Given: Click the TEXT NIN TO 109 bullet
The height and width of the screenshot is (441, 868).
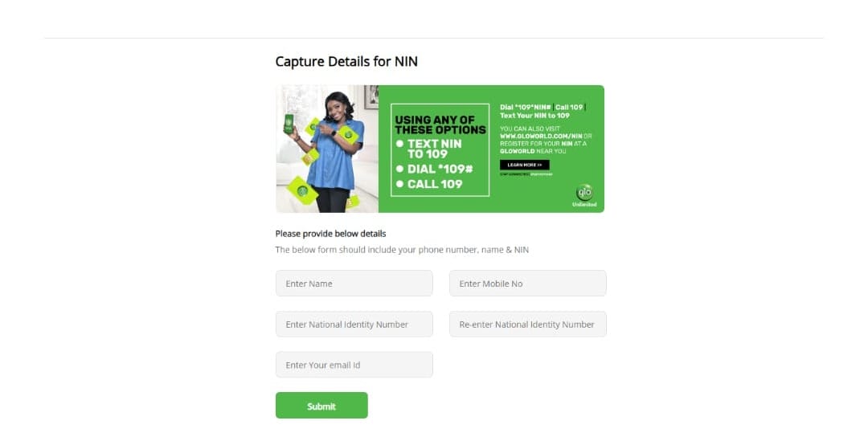Looking at the screenshot, I should pos(429,149).
